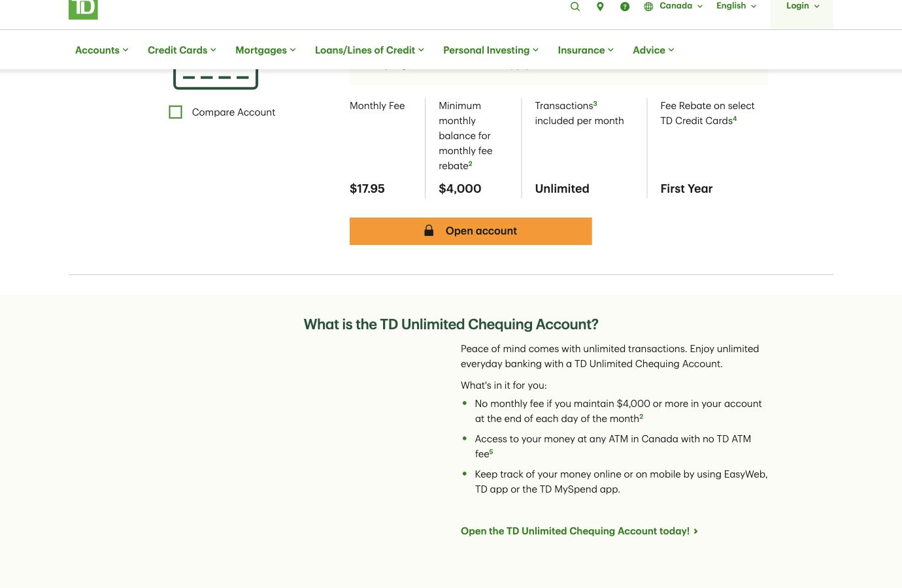Follow Open the TD Unlimited Chequing Account today link
Viewport: 902px width, 588px height.
[x=579, y=531]
